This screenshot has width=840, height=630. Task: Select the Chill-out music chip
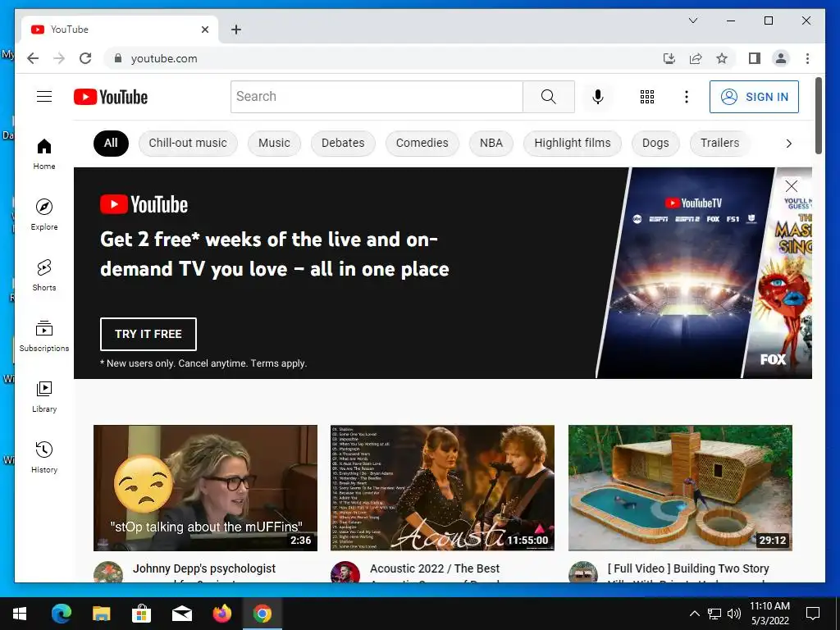pos(188,143)
